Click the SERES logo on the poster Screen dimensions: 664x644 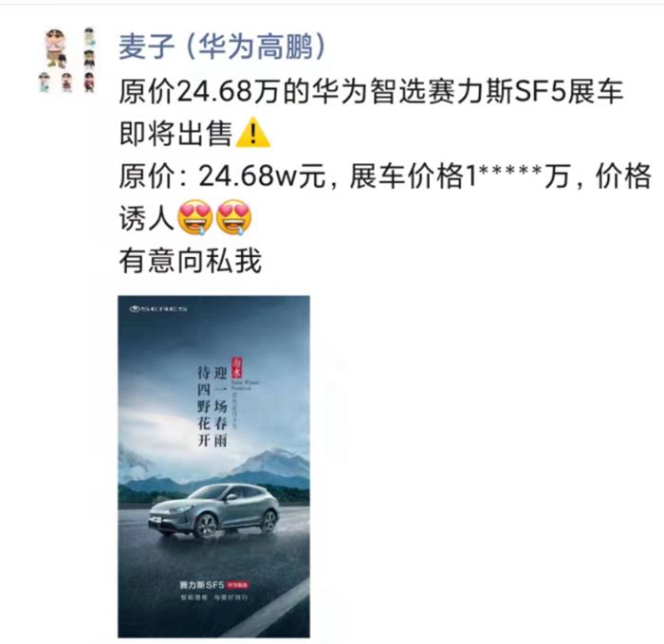pyautogui.click(x=158, y=308)
